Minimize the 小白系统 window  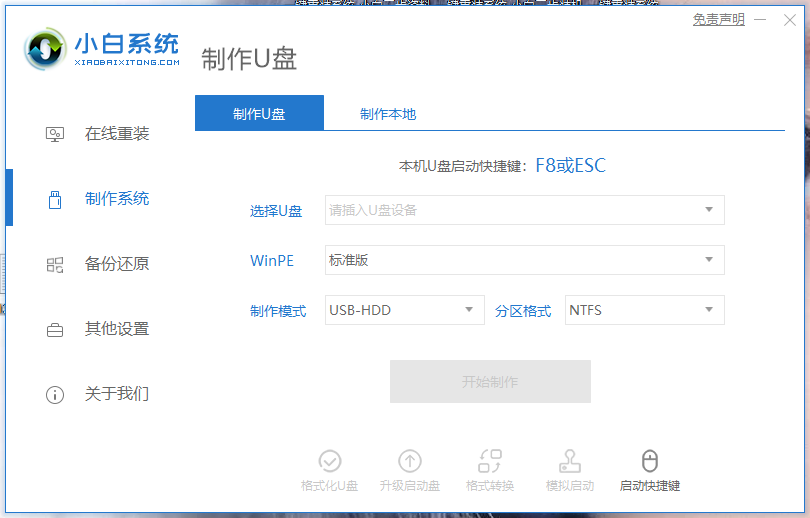[760, 20]
